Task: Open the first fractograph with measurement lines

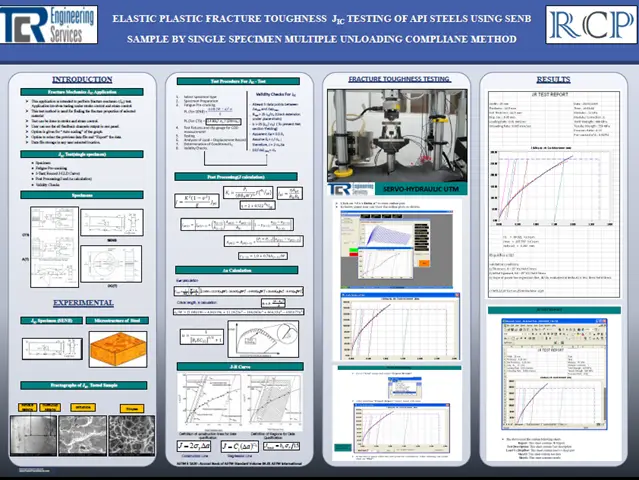Action: 33,435
